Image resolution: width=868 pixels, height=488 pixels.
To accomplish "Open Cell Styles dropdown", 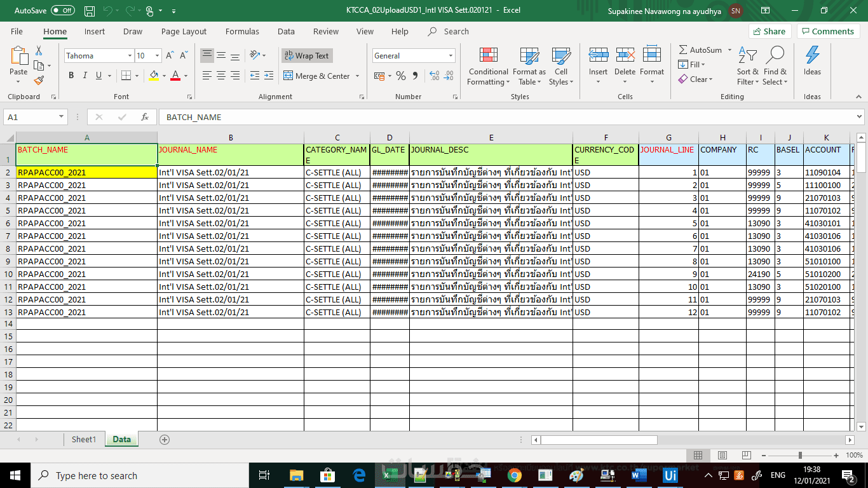I will coord(560,66).
